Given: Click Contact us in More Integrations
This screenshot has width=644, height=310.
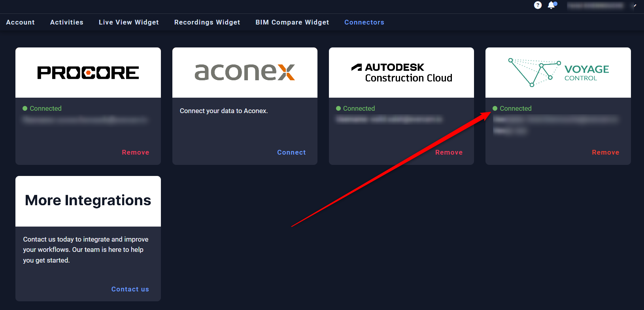Looking at the screenshot, I should point(130,289).
